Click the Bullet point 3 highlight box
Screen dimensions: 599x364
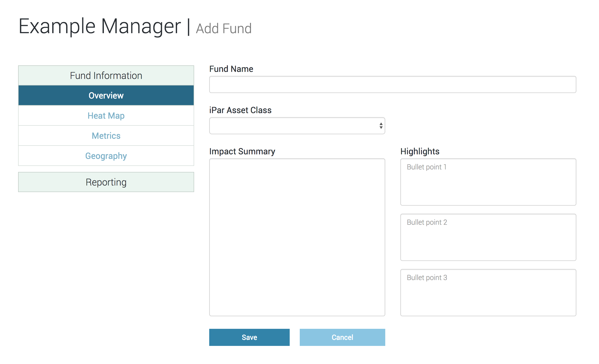[488, 293]
